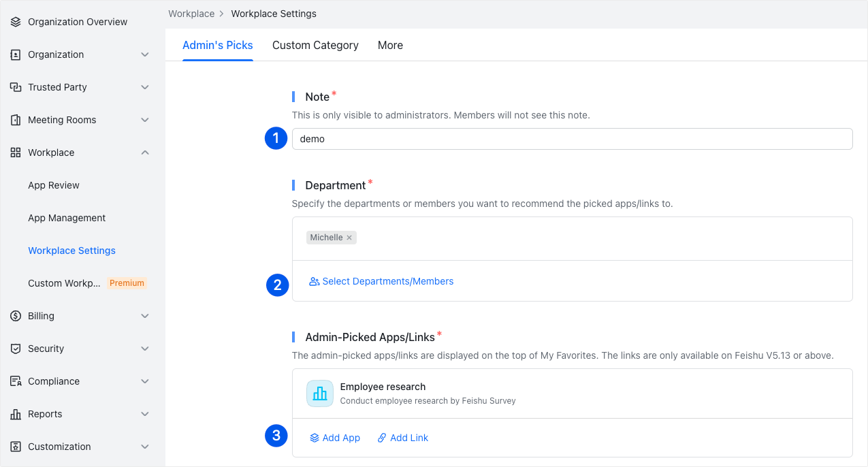Switch to the Custom Category tab
This screenshot has width=868, height=467.
click(x=315, y=45)
